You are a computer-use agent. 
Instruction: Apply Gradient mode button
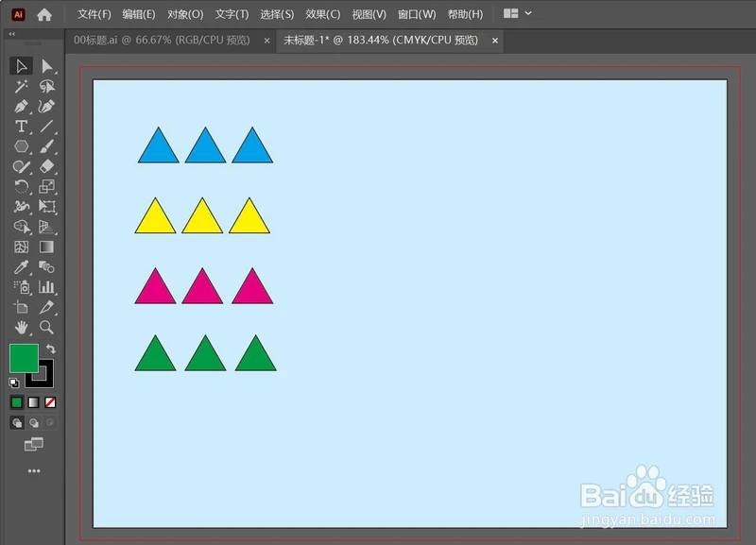(x=33, y=402)
